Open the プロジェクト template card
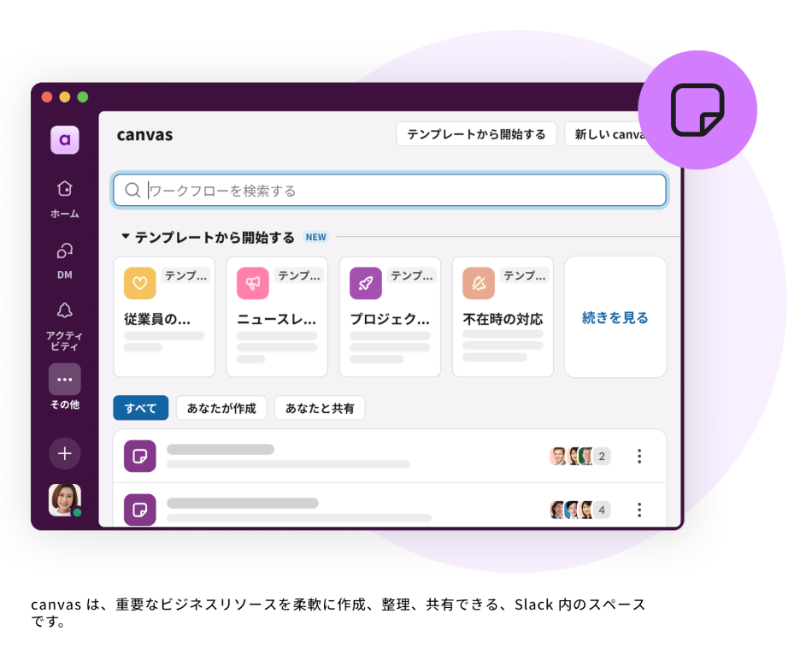The height and width of the screenshot is (649, 812). click(x=390, y=316)
